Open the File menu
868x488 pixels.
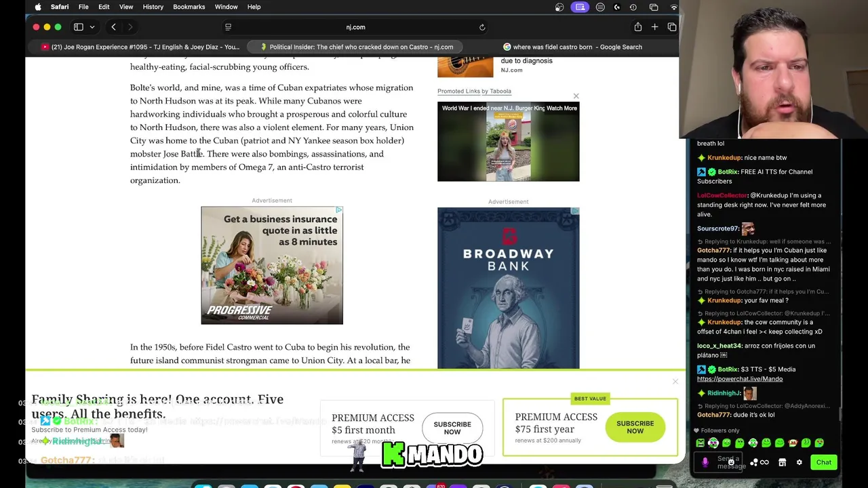click(x=83, y=7)
